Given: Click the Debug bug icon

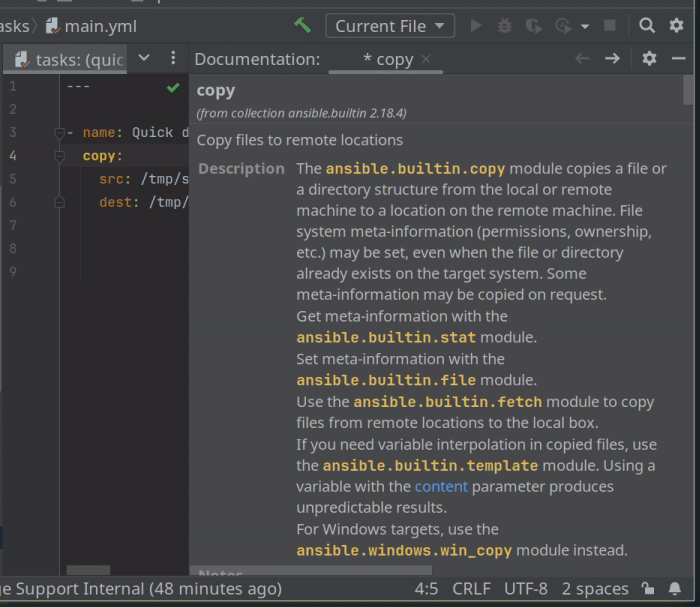Looking at the screenshot, I should 505,26.
